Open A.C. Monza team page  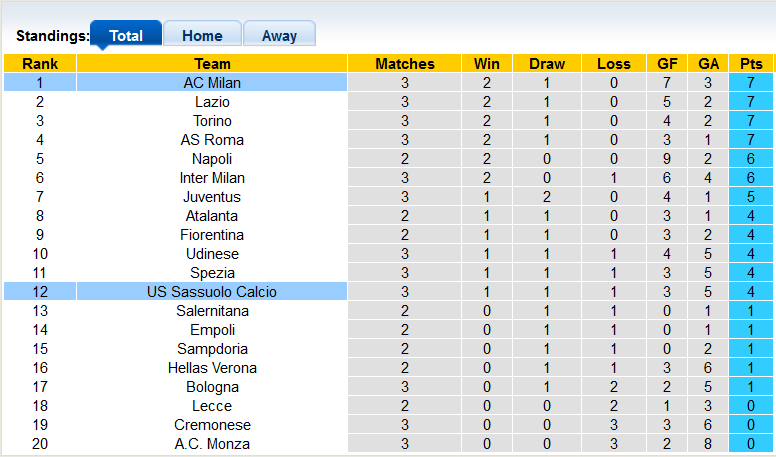(212, 444)
